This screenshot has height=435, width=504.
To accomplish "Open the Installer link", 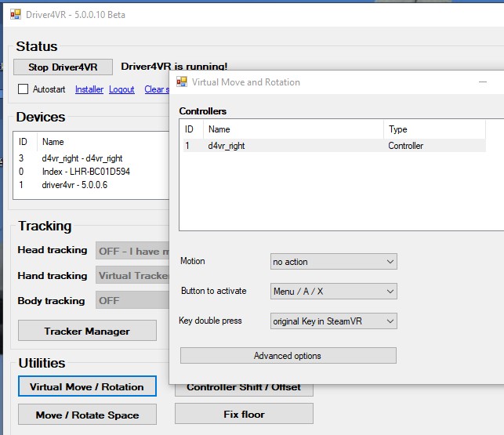I will [89, 89].
